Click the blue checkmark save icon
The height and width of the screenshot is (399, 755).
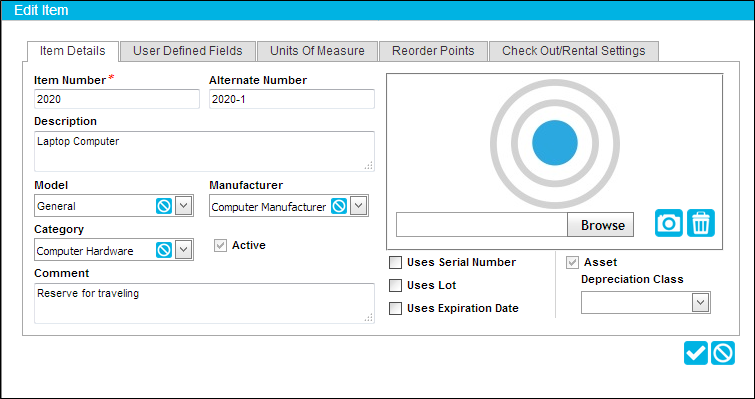tap(696, 353)
